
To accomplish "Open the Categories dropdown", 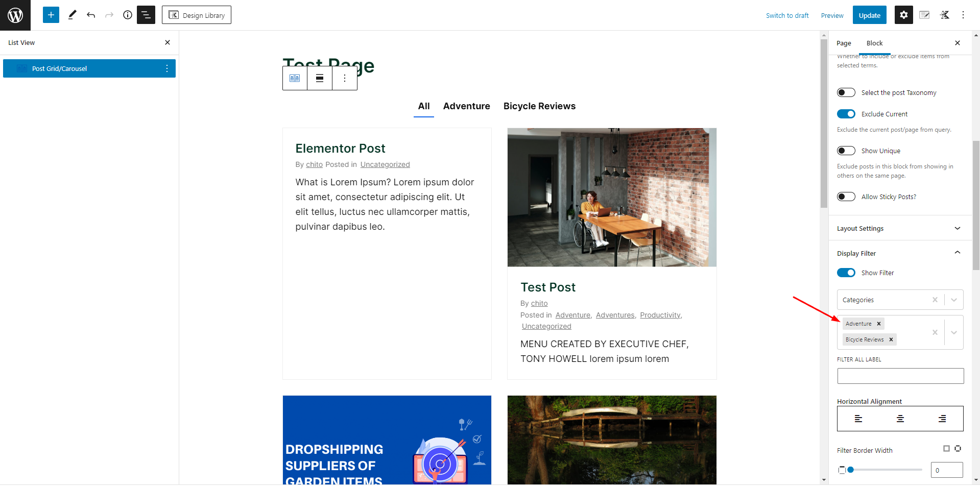I will [x=900, y=300].
